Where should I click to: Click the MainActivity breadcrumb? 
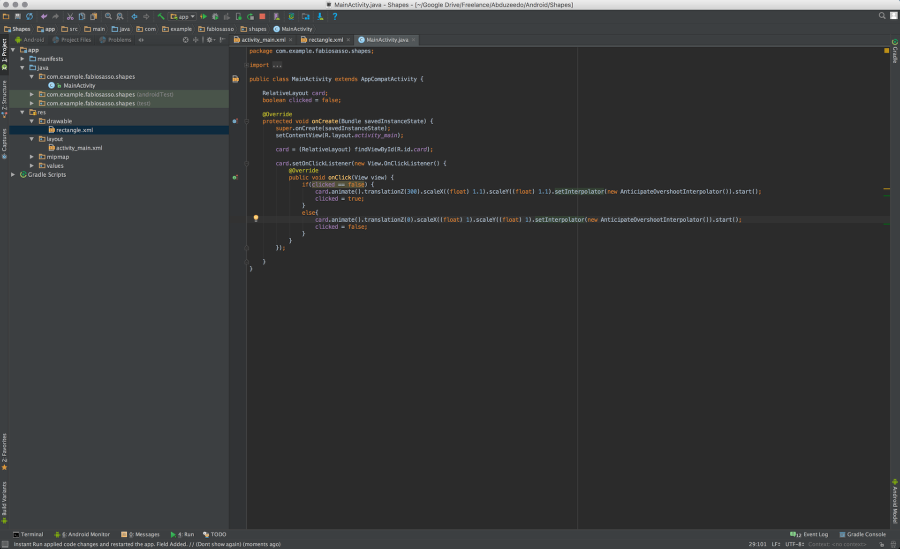(x=293, y=29)
